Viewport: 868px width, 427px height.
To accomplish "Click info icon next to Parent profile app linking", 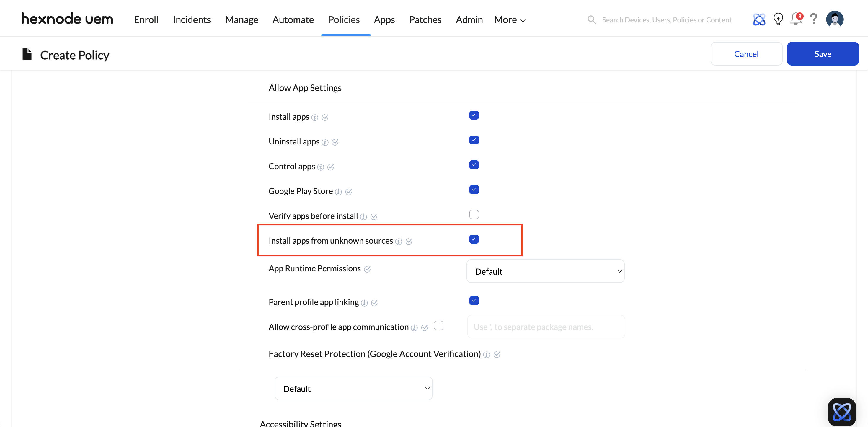I will point(364,303).
